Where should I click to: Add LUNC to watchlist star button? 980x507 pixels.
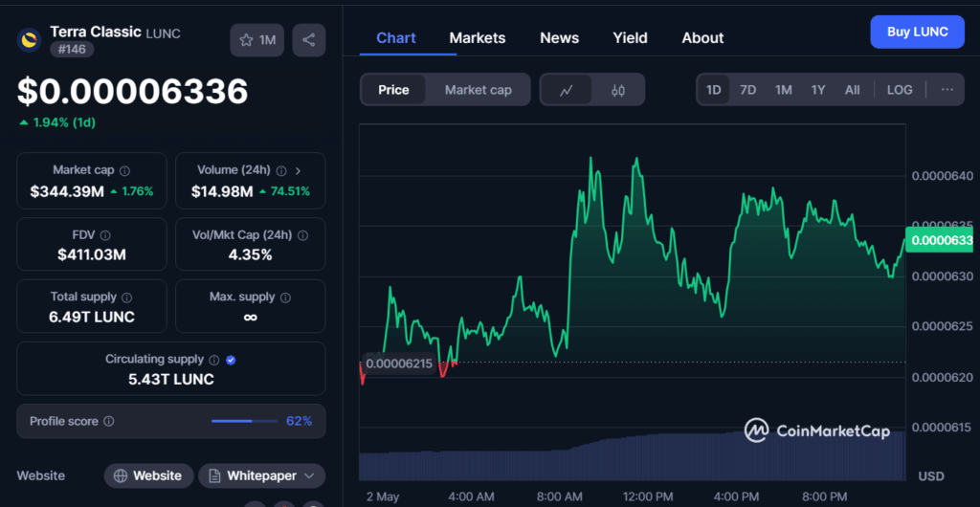[257, 40]
